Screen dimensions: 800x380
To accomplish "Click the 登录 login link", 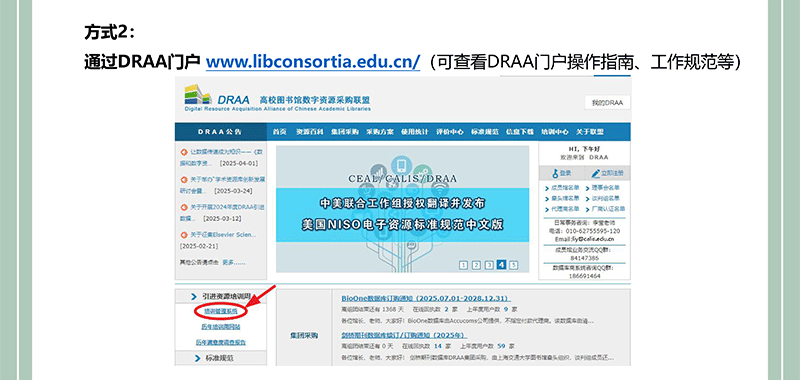I will pyautogui.click(x=565, y=173).
